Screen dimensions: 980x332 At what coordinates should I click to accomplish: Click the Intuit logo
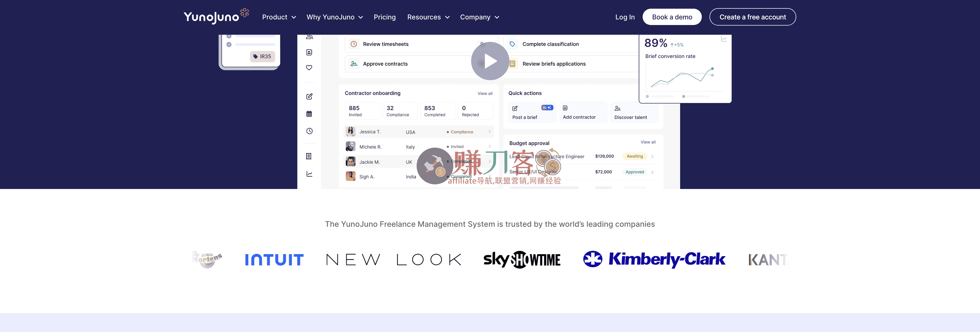tap(274, 260)
